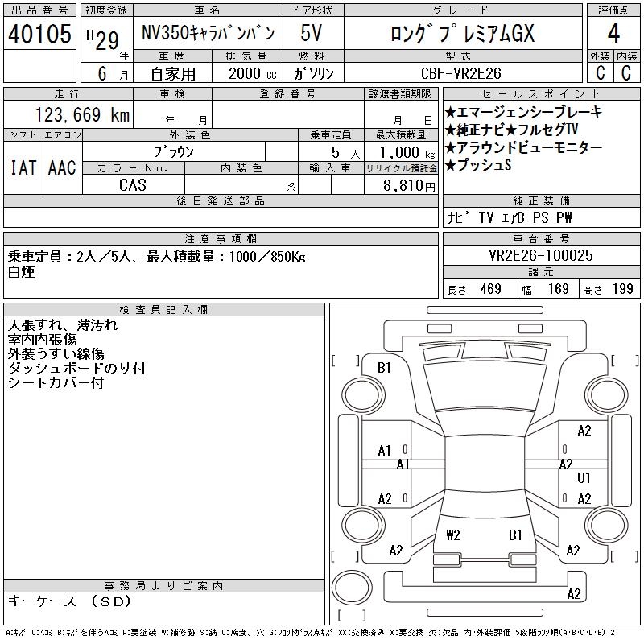Image resolution: width=644 pixels, height=644 pixels.
Task: Click the width value 169
Action: [558, 289]
